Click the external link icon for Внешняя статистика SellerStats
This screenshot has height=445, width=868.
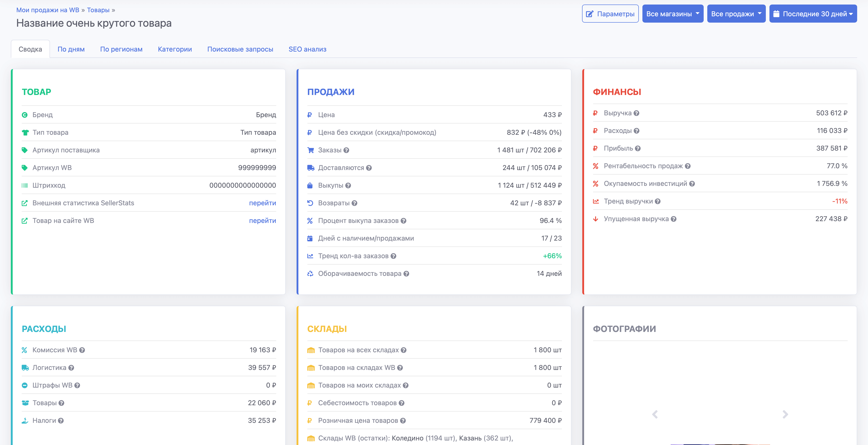pos(24,203)
